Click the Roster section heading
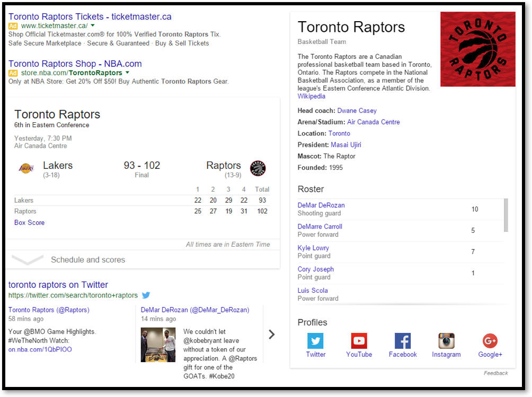532x397 pixels. point(311,189)
